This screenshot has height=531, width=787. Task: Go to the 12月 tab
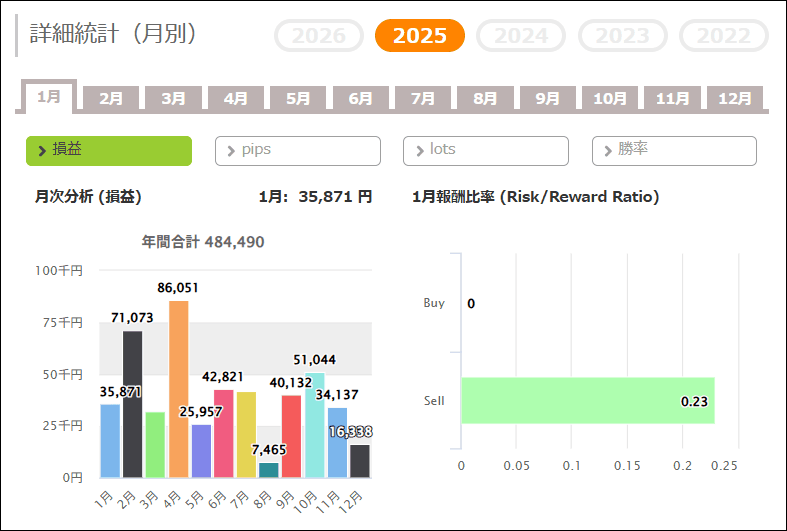(x=735, y=99)
